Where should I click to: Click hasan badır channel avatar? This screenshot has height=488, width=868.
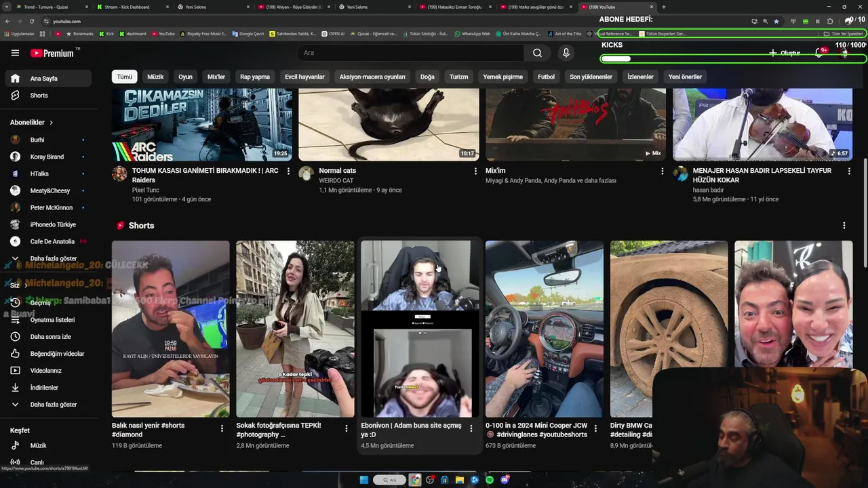(680, 173)
